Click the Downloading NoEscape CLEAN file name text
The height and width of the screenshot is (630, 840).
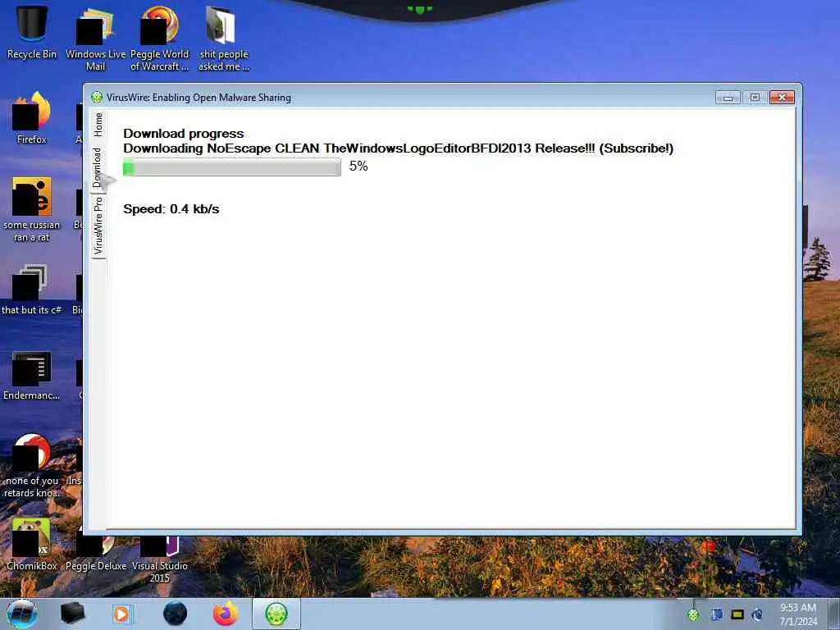(x=398, y=148)
